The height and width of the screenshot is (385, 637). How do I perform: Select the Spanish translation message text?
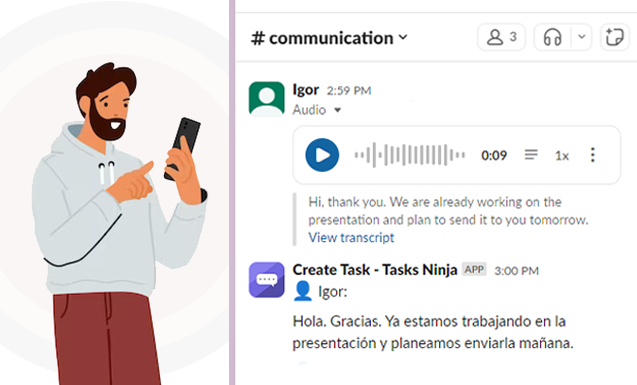433,332
